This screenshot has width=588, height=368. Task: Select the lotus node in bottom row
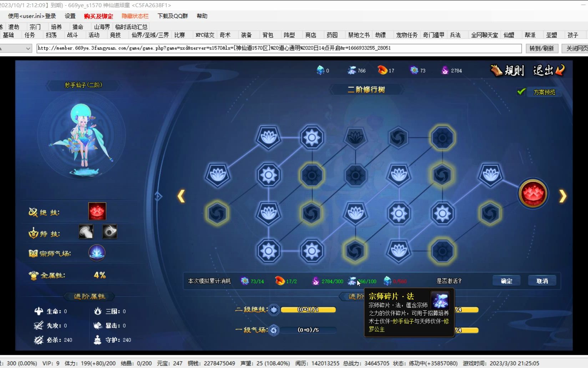399,251
